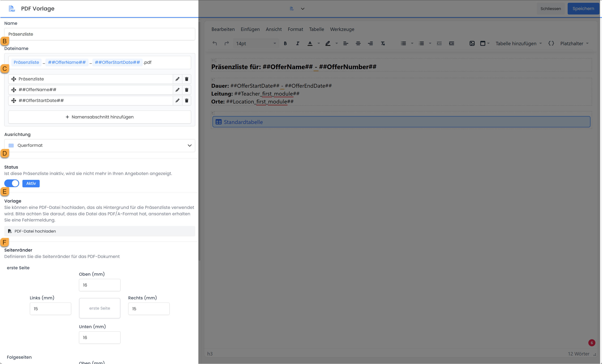Toggle bold formatting in the editor toolbar
The height and width of the screenshot is (364, 602).
[285, 44]
